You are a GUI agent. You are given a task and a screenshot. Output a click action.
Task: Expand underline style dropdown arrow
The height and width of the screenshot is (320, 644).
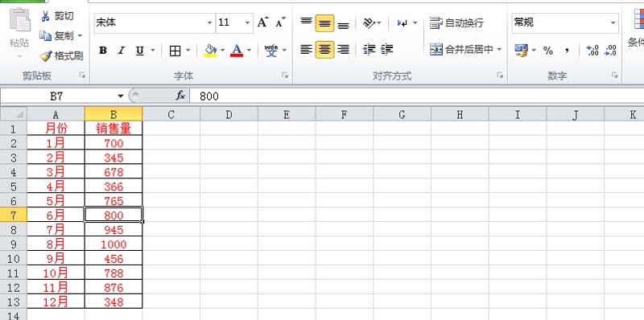(153, 51)
